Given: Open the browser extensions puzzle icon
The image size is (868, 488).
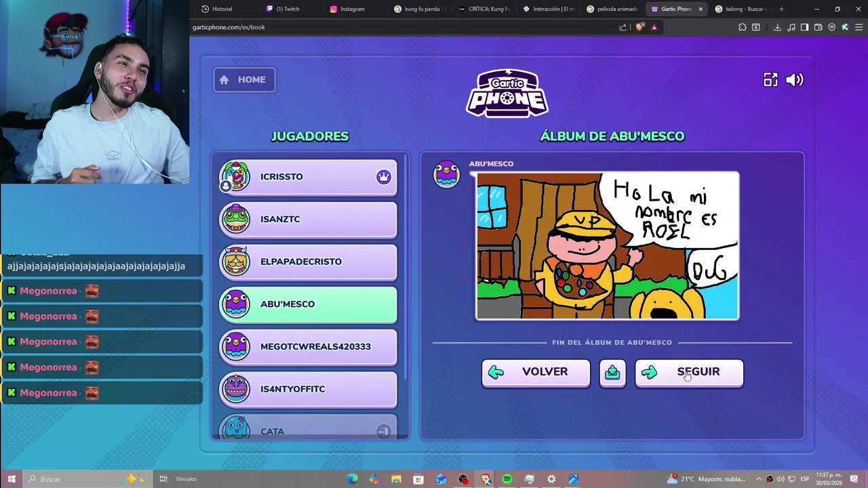Looking at the screenshot, I should (x=742, y=27).
